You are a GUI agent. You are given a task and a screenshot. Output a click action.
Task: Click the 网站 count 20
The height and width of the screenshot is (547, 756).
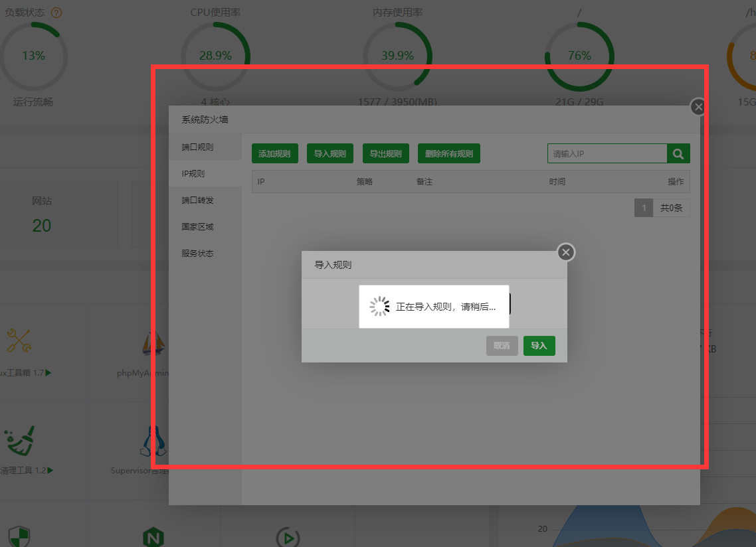[x=41, y=226]
